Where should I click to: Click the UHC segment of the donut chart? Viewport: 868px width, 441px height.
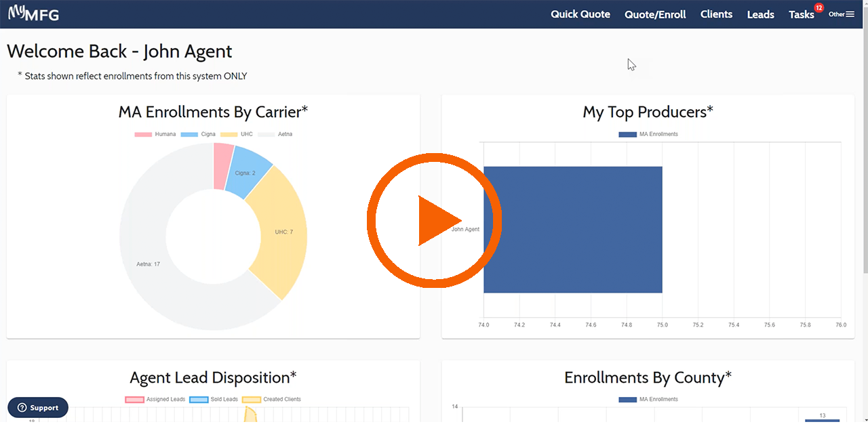click(278, 230)
